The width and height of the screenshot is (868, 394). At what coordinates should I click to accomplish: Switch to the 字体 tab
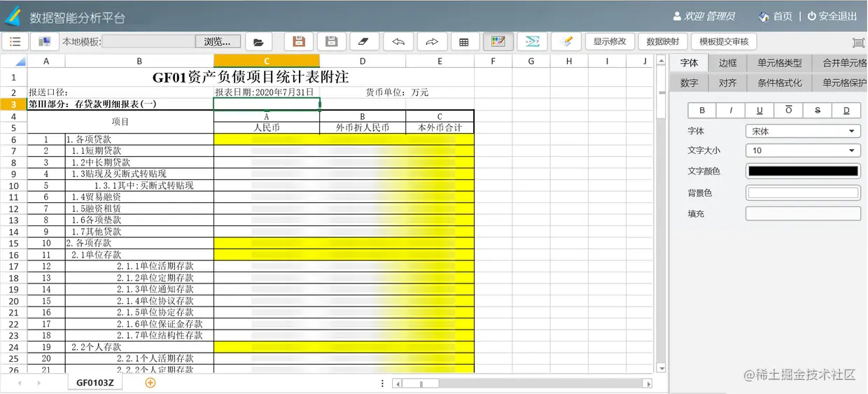coord(689,63)
